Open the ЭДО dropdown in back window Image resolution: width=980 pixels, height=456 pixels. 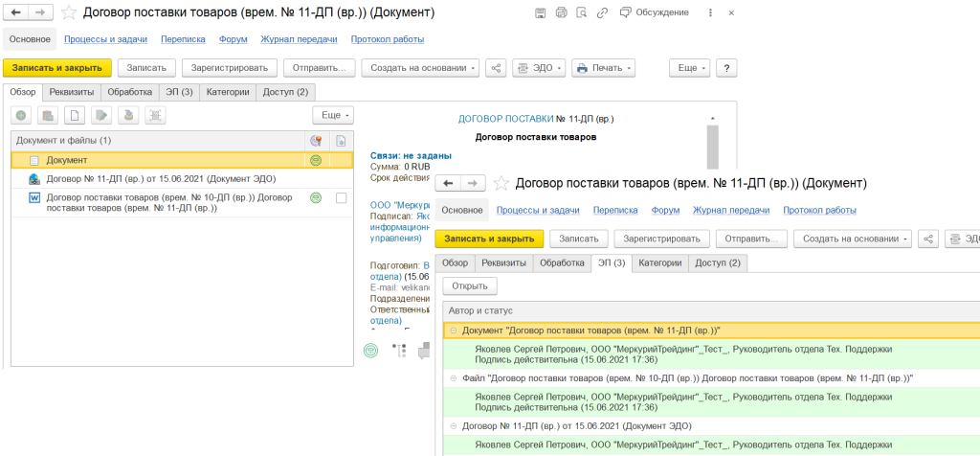[x=539, y=68]
